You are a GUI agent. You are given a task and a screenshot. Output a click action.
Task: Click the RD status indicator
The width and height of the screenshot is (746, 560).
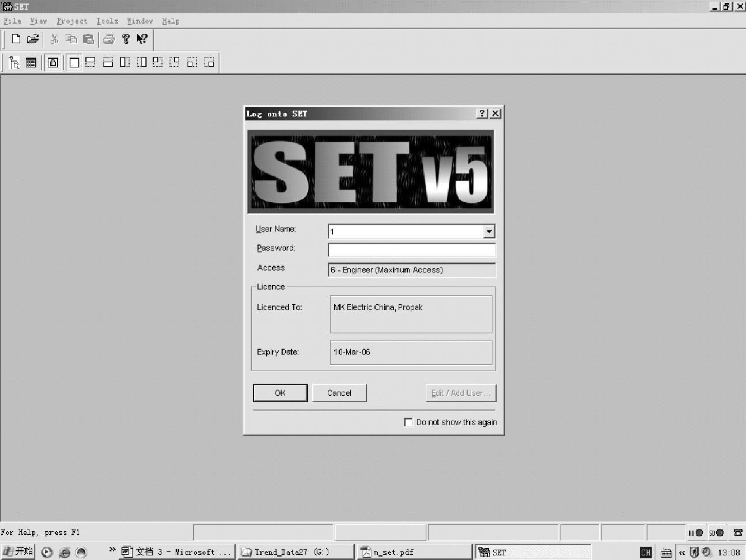696,533
